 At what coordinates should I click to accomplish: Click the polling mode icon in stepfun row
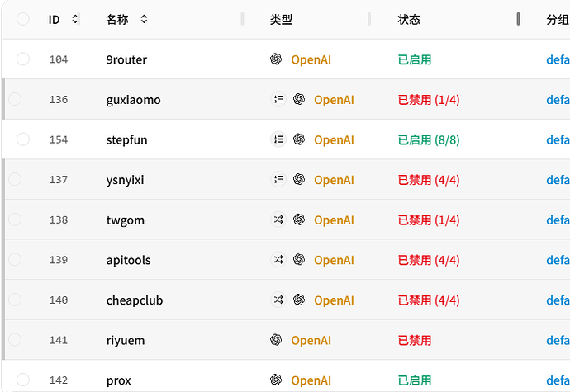pos(278,139)
